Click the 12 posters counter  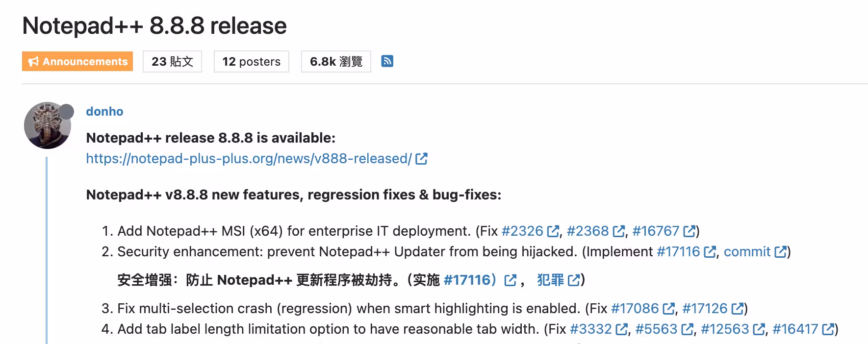(251, 61)
